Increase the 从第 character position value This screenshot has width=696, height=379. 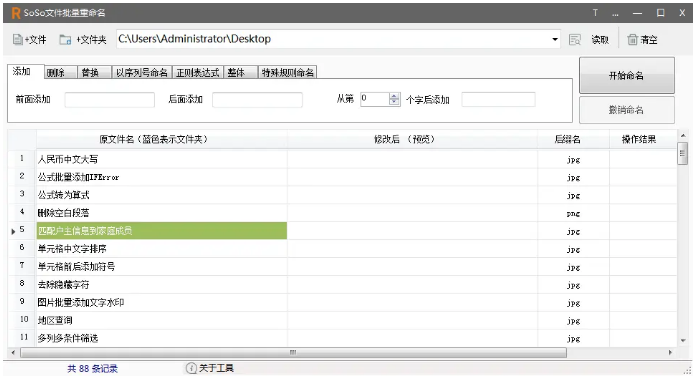(394, 96)
